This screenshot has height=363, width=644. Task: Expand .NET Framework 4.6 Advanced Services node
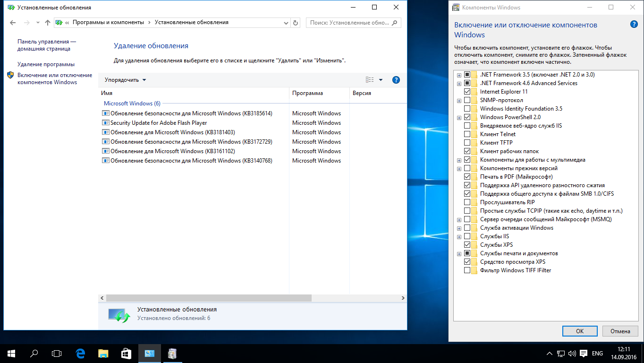coord(459,83)
